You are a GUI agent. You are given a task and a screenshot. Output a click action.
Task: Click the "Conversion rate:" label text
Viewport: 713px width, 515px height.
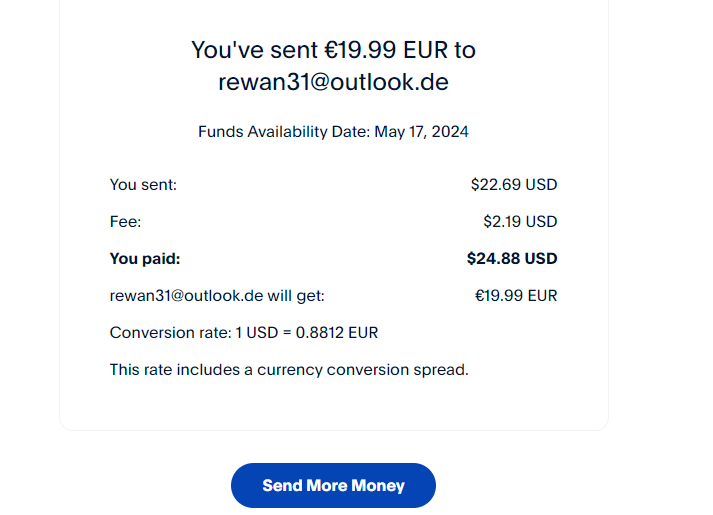coord(161,332)
